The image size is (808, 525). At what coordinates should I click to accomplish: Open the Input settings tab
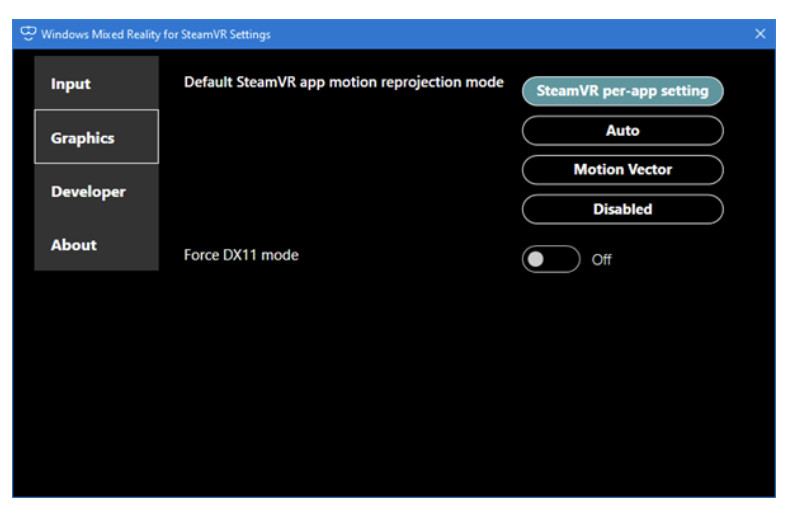96,83
